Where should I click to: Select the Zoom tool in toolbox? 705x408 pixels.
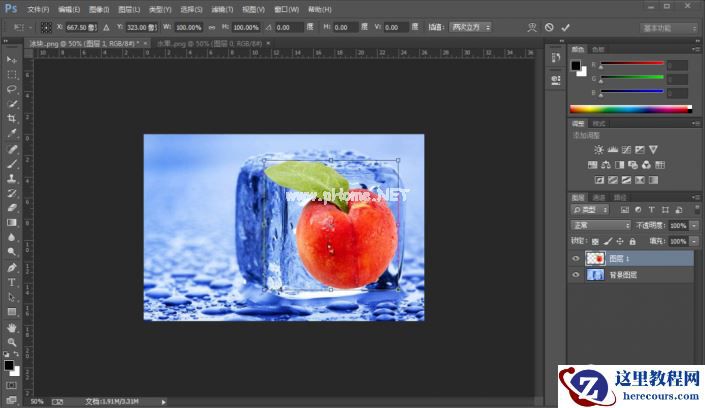click(12, 342)
